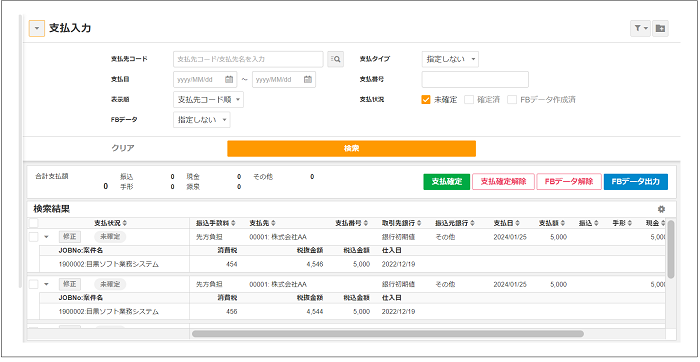Open the FBデータ dropdown
This screenshot has width=700, height=362.
202,120
